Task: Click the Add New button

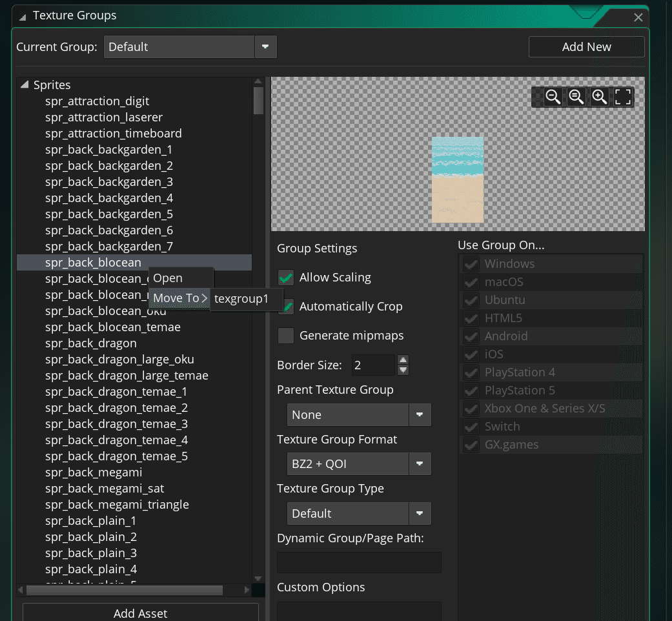Action: pos(586,46)
